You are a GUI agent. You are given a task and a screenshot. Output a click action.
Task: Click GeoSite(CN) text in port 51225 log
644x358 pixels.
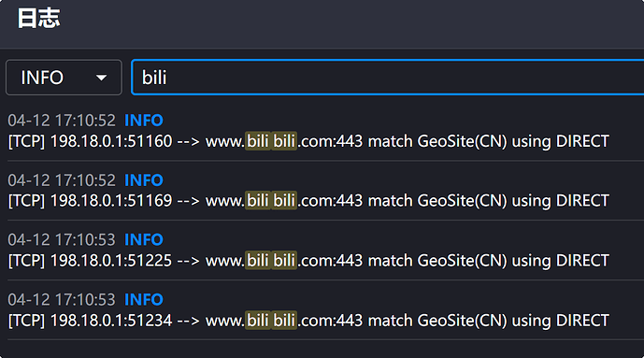point(462,261)
